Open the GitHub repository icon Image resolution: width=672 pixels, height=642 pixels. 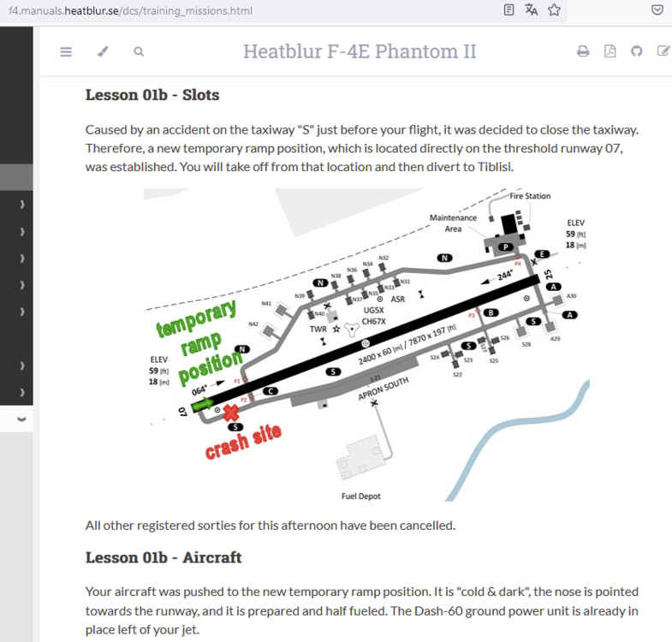pyautogui.click(x=636, y=51)
